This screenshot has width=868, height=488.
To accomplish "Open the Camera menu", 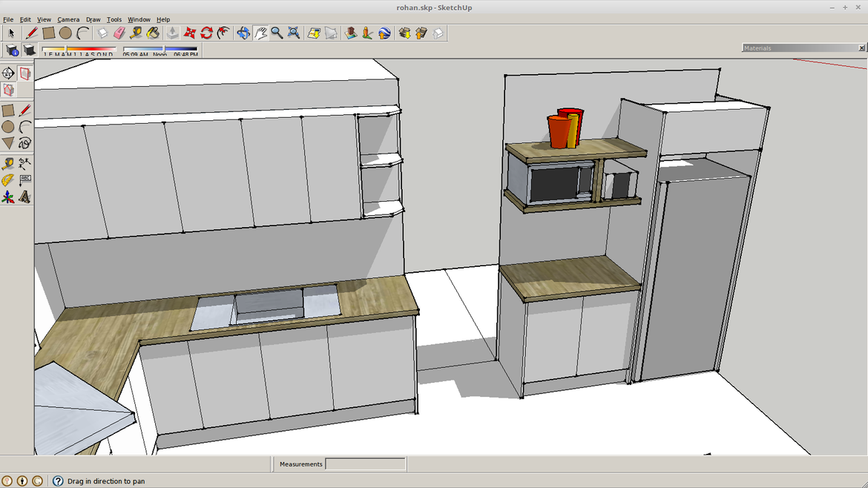I will 68,19.
